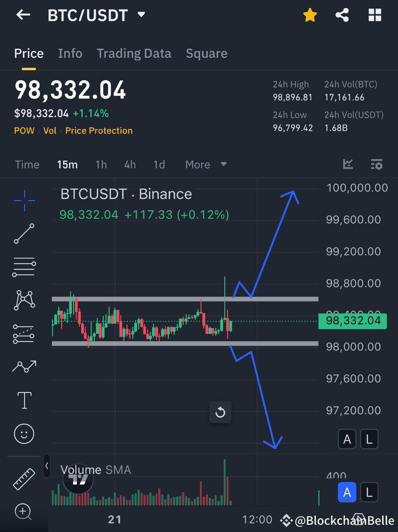
Task: Select the ruler measurement tool
Action: [x=24, y=479]
